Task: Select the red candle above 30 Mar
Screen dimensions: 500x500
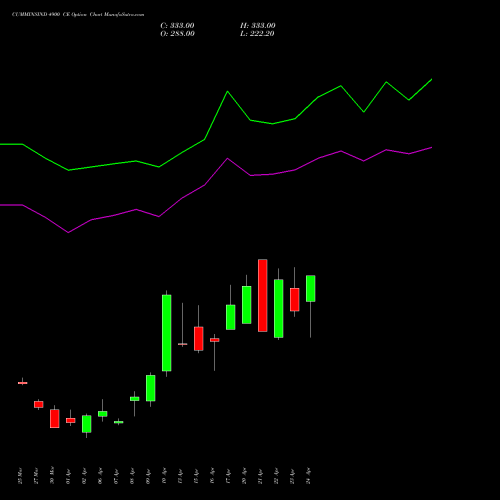Action: [x=55, y=419]
